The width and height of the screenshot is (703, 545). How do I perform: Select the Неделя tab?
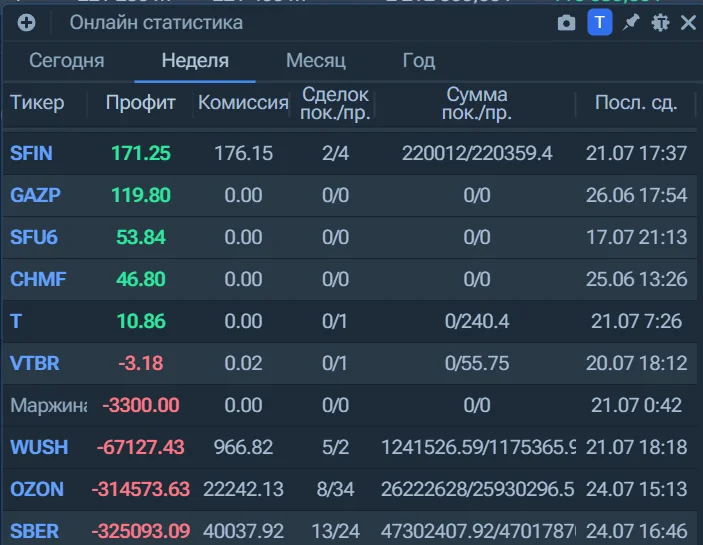[x=195, y=61]
